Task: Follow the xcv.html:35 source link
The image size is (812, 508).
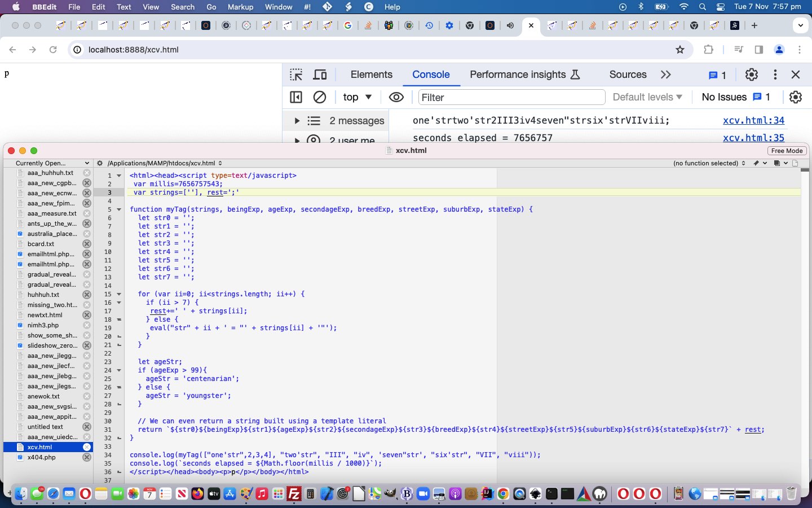Action: point(753,138)
